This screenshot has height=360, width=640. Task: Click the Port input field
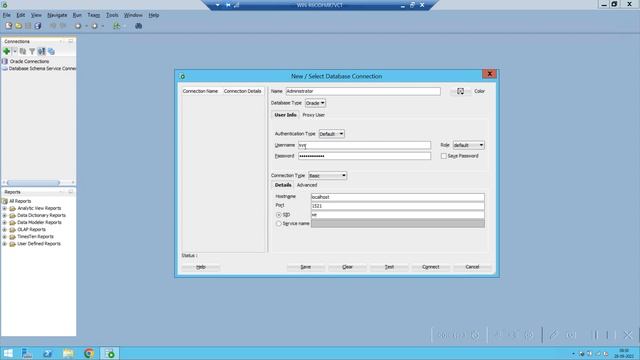(x=398, y=206)
